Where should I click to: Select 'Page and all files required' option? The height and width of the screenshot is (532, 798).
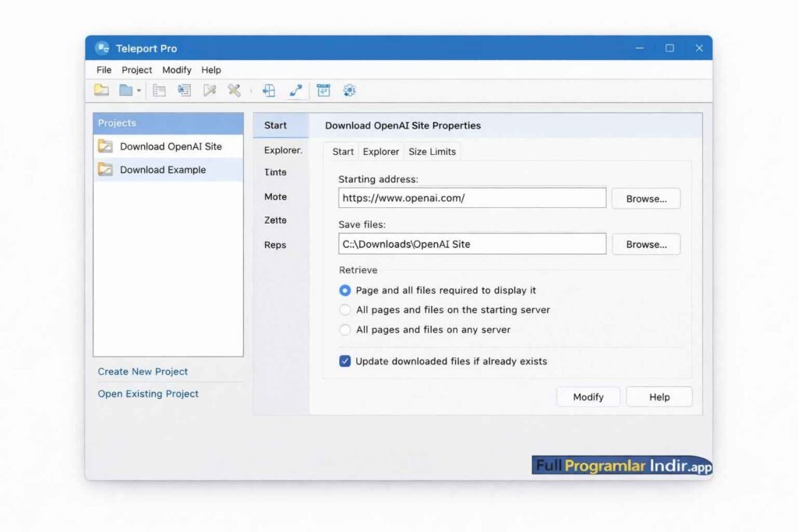click(345, 291)
